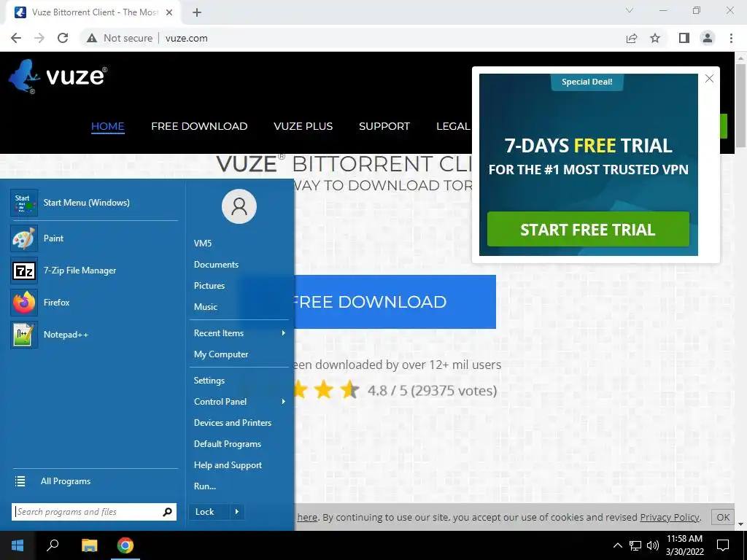Open the Privacy Policy link

pos(670,517)
